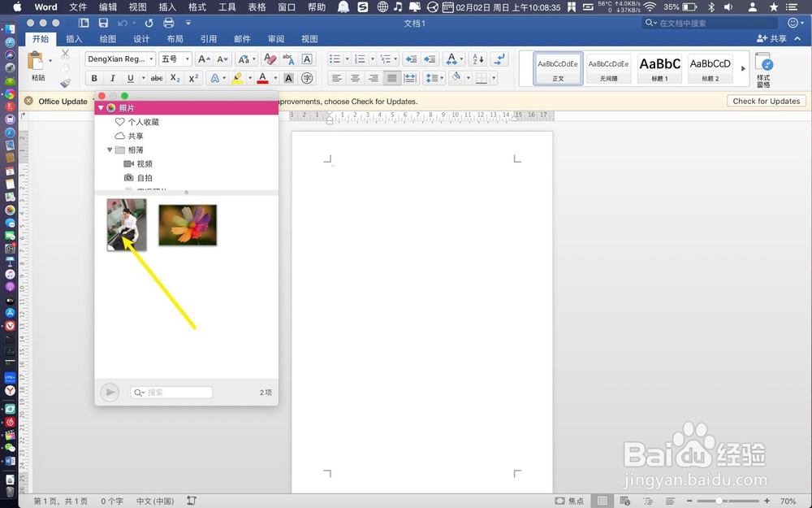Open the 表格 menu in menu bar
The image size is (812, 508).
pyautogui.click(x=257, y=7)
